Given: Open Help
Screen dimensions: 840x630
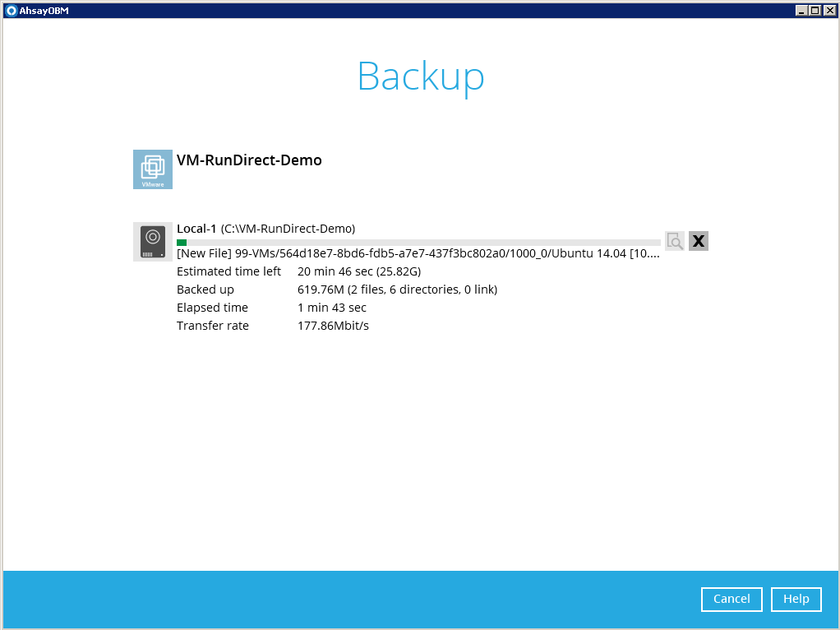Looking at the screenshot, I should (x=796, y=599).
